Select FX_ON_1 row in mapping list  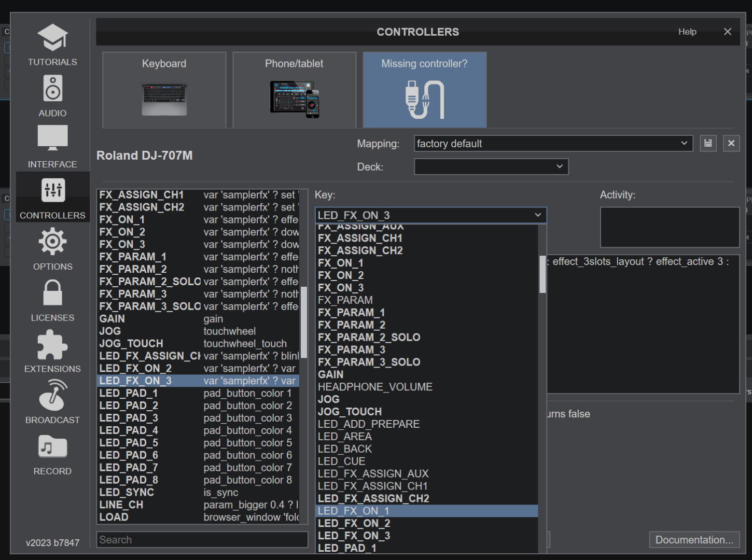pyautogui.click(x=199, y=220)
